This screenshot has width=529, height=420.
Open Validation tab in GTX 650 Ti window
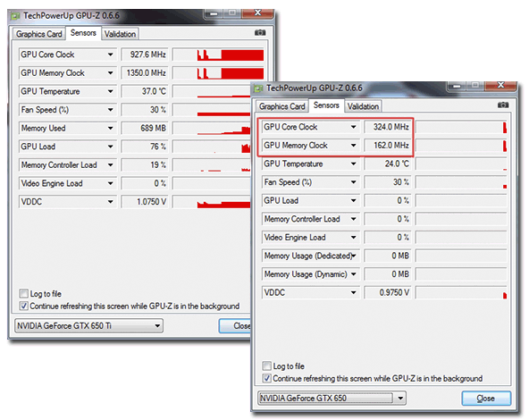click(120, 34)
